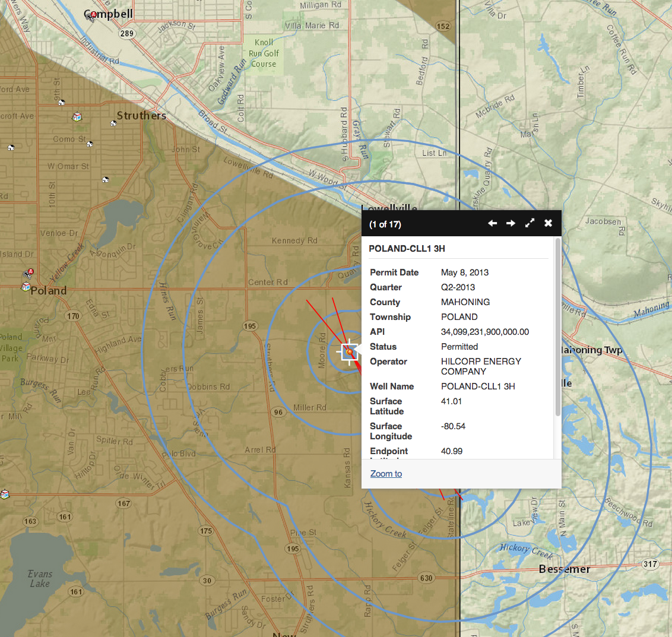Open the hospital icon west of Struthers
Viewport: 672px width, 637px height.
pos(77,117)
